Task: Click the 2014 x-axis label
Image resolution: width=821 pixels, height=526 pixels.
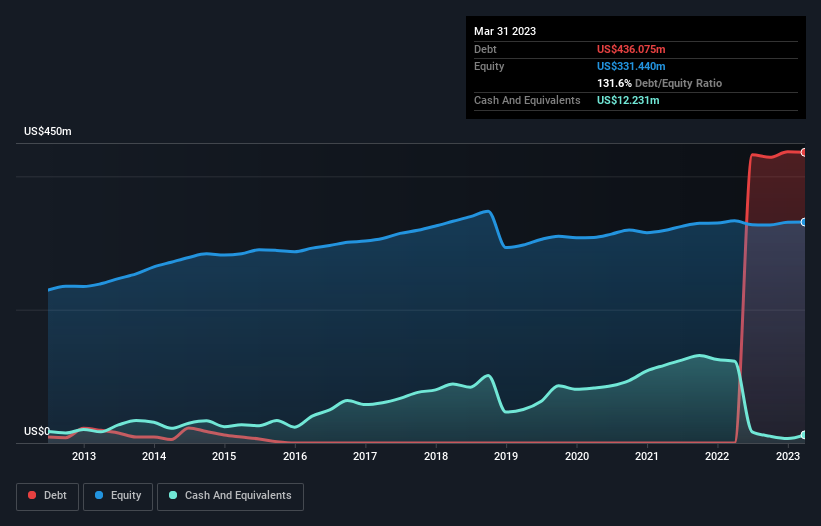Action: (x=154, y=456)
